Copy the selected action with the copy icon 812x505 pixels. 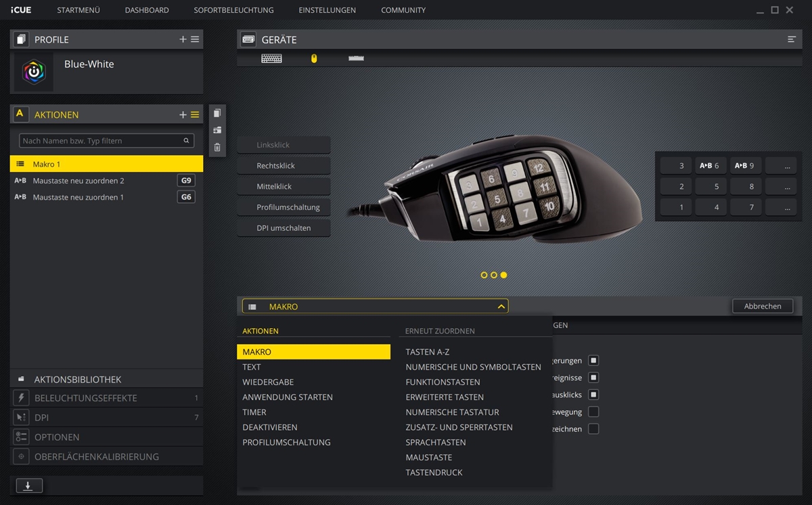217,113
